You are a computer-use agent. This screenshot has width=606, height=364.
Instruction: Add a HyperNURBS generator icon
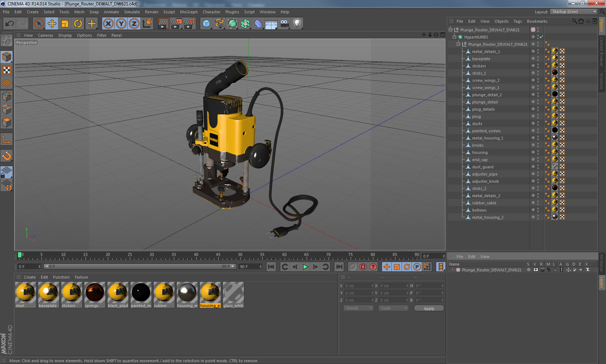point(232,24)
